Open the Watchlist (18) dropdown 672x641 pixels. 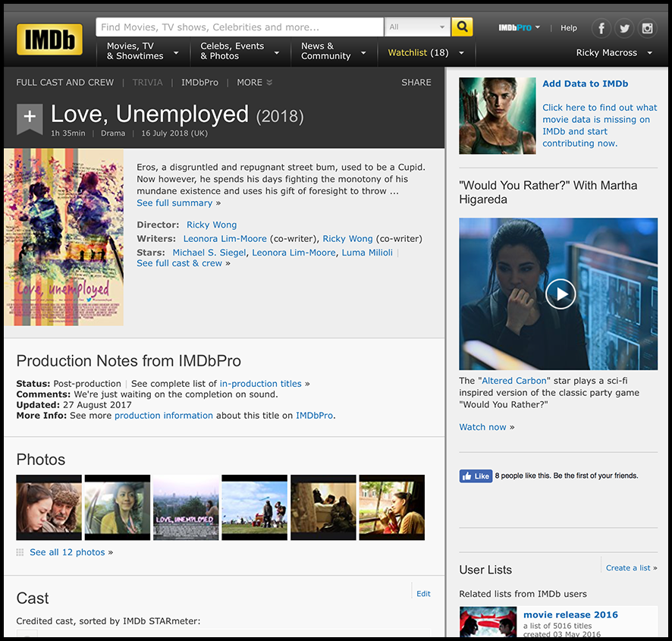click(426, 53)
